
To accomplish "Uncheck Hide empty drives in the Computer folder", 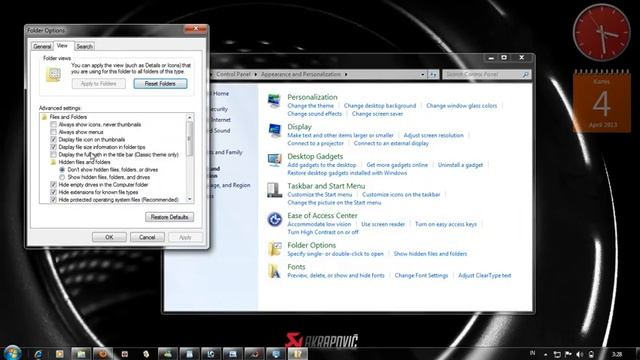I will (53, 184).
